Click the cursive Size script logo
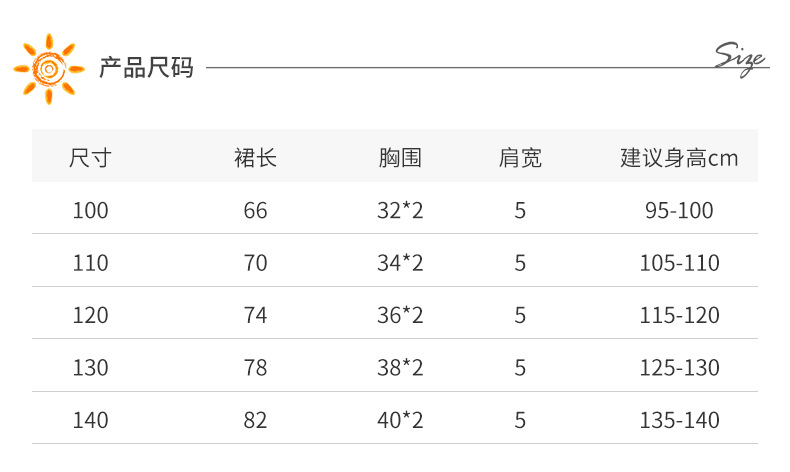Screen dimensions: 790x472 (x=740, y=58)
